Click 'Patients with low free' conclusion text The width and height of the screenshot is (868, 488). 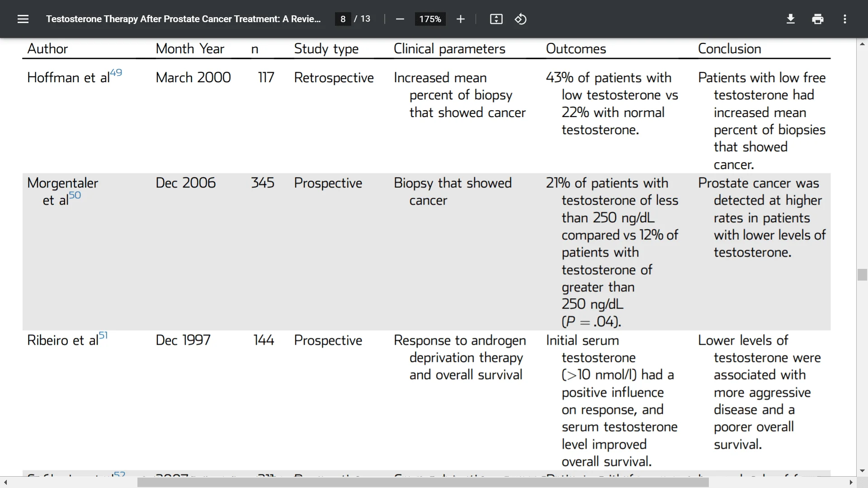pyautogui.click(x=762, y=78)
